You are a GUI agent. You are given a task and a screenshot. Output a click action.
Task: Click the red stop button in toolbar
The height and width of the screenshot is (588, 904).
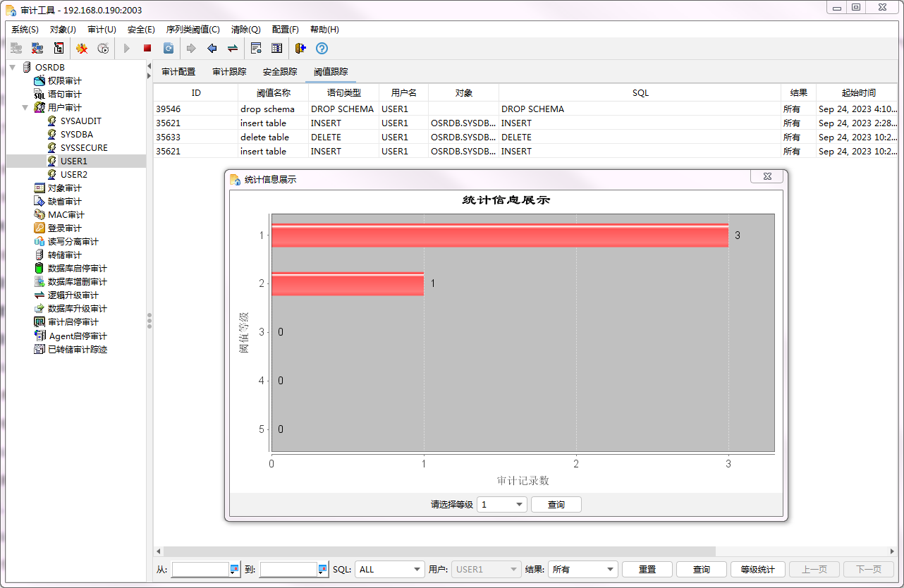pos(147,49)
